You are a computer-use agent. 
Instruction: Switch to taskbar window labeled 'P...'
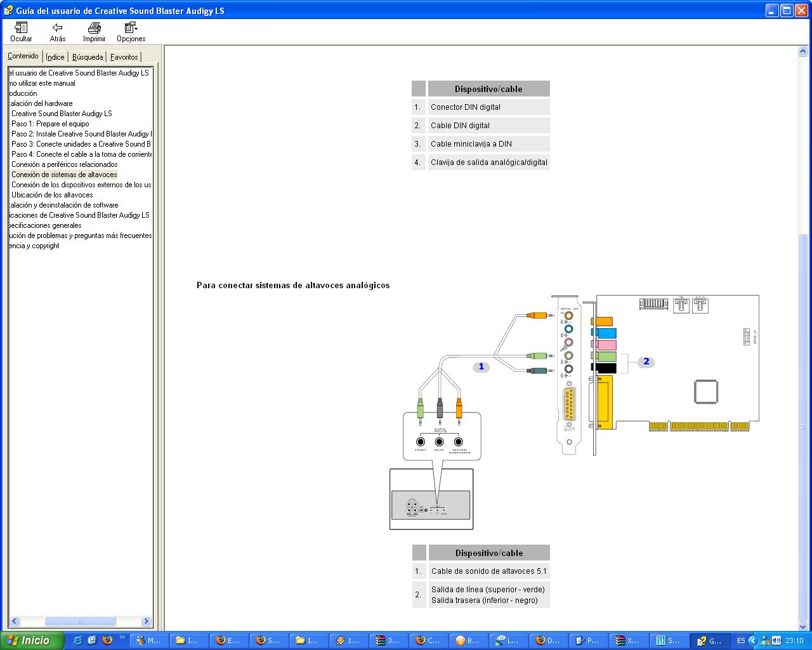click(589, 640)
